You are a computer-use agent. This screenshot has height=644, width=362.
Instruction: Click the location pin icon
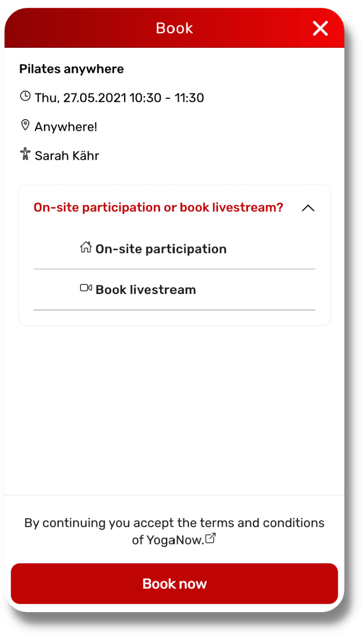[x=25, y=126]
